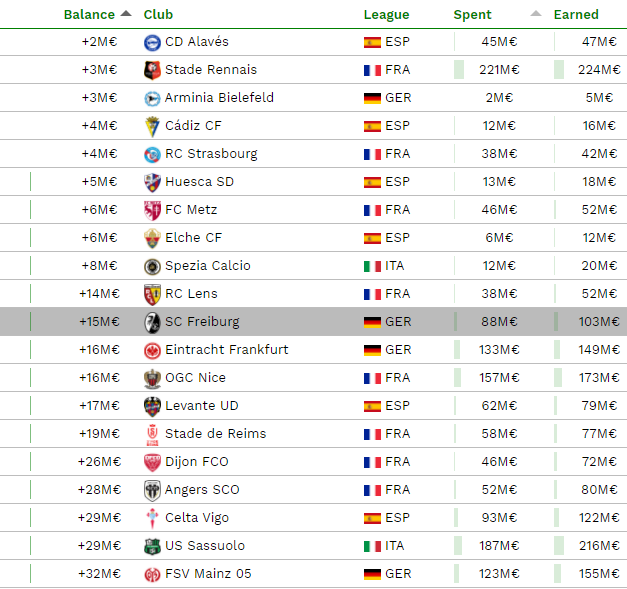This screenshot has width=627, height=589.
Task: Open the Dijon FCO club link
Action: tap(197, 461)
